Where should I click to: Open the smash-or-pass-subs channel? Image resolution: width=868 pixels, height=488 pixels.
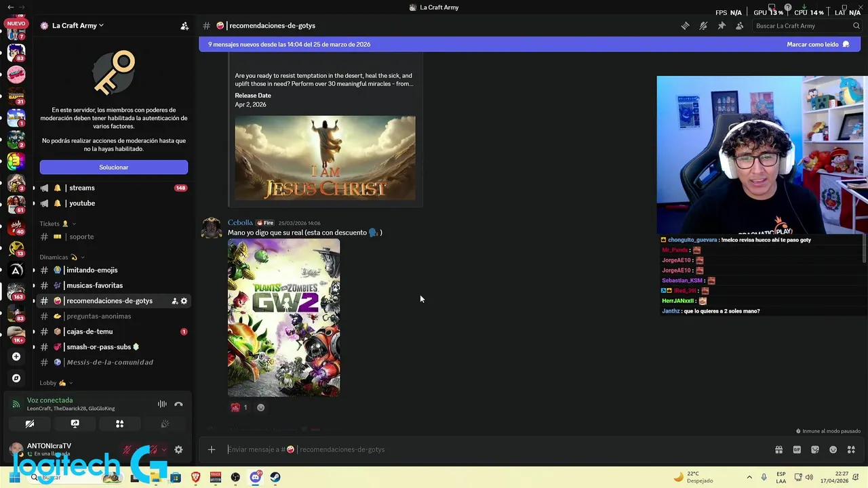point(113,347)
